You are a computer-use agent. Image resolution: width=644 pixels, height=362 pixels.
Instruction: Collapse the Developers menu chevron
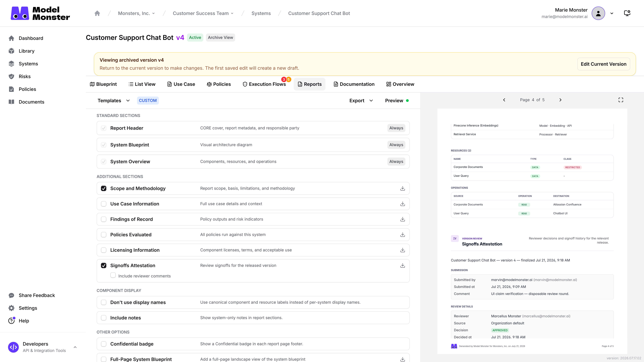(x=75, y=347)
